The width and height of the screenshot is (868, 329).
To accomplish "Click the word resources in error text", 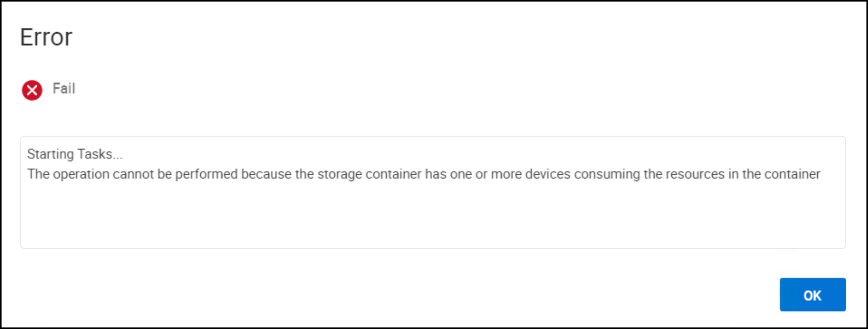I will (695, 174).
